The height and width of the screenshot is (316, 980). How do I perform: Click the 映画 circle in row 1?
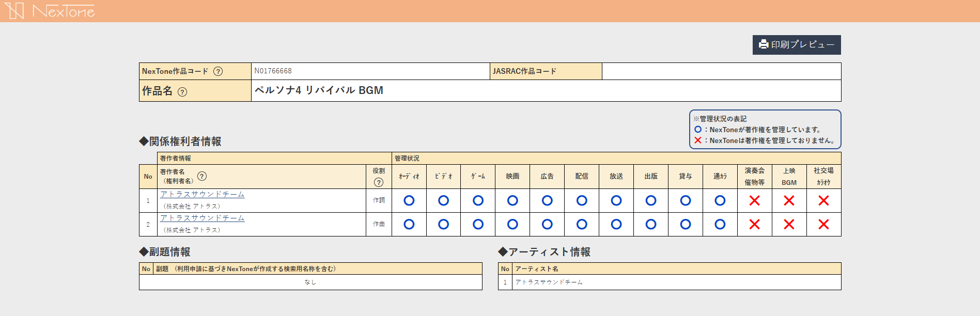[x=512, y=200]
